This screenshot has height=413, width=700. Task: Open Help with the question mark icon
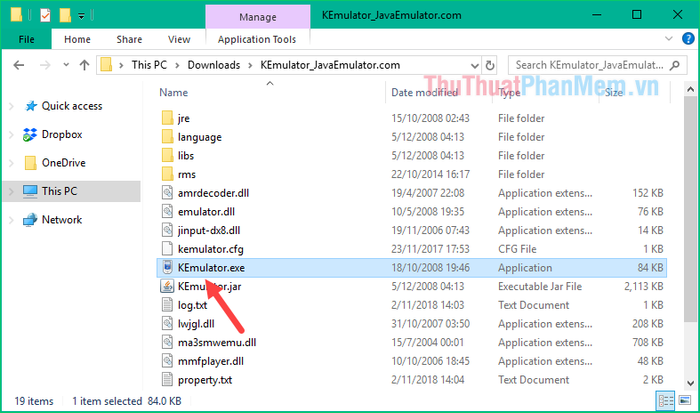click(688, 39)
